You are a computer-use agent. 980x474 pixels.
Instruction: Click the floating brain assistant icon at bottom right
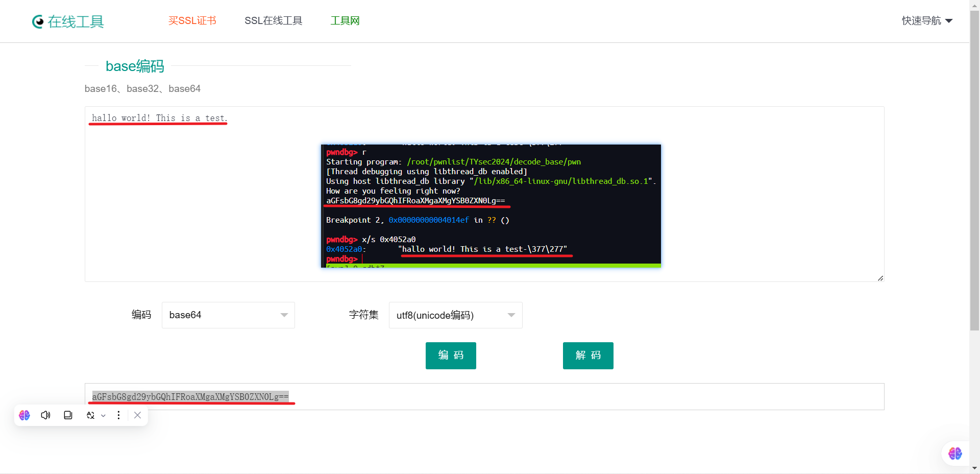[x=955, y=454]
